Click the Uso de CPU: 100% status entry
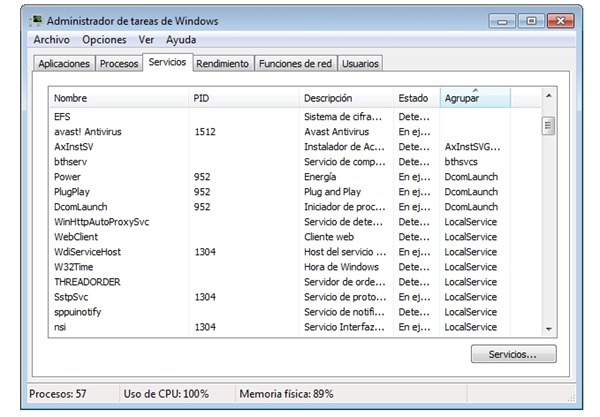 166,394
